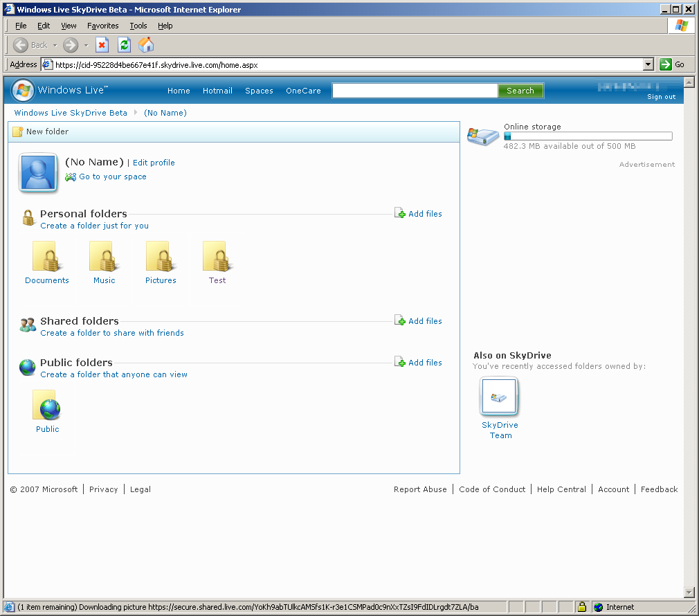The image size is (699, 616).
Task: Click the Windows Live SkyDrive Beta breadcrumb
Action: 71,113
